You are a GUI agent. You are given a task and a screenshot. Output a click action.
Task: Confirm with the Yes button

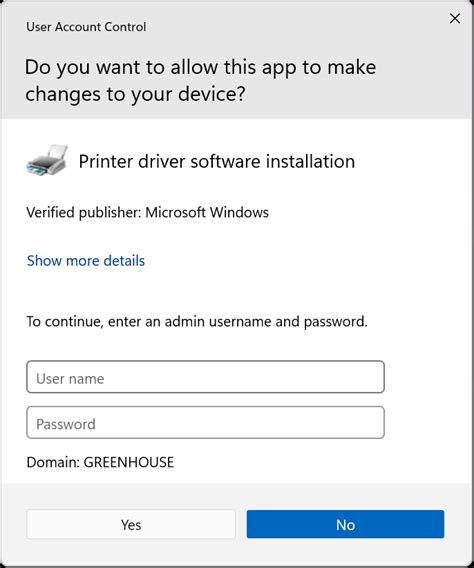coord(131,524)
